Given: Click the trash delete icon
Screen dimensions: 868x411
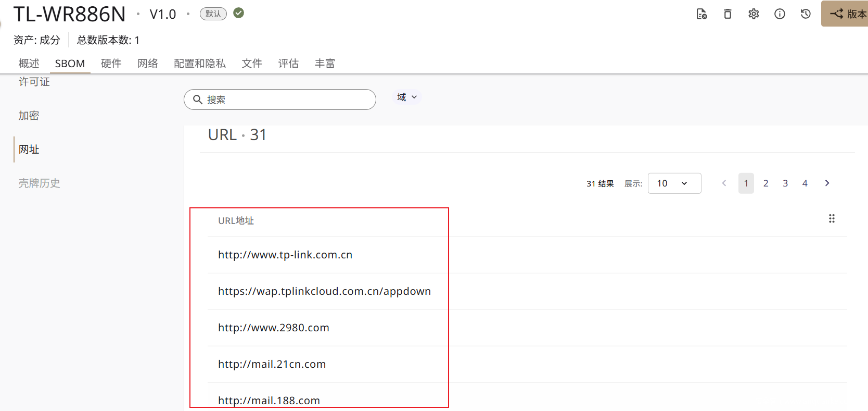Looking at the screenshot, I should click(x=727, y=14).
